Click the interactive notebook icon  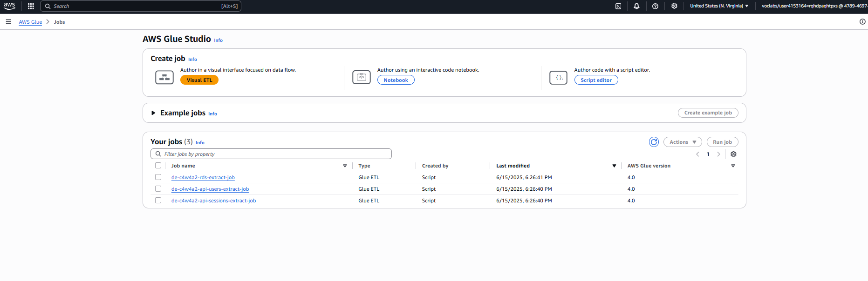click(362, 77)
